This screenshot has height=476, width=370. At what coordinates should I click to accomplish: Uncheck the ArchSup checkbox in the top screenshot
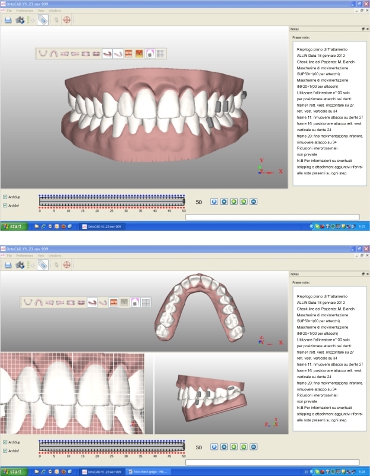[5, 197]
